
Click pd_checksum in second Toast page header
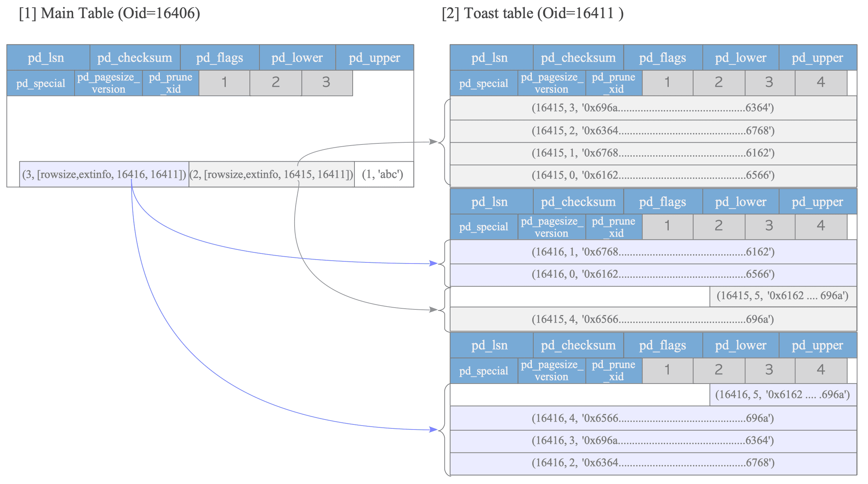click(578, 201)
